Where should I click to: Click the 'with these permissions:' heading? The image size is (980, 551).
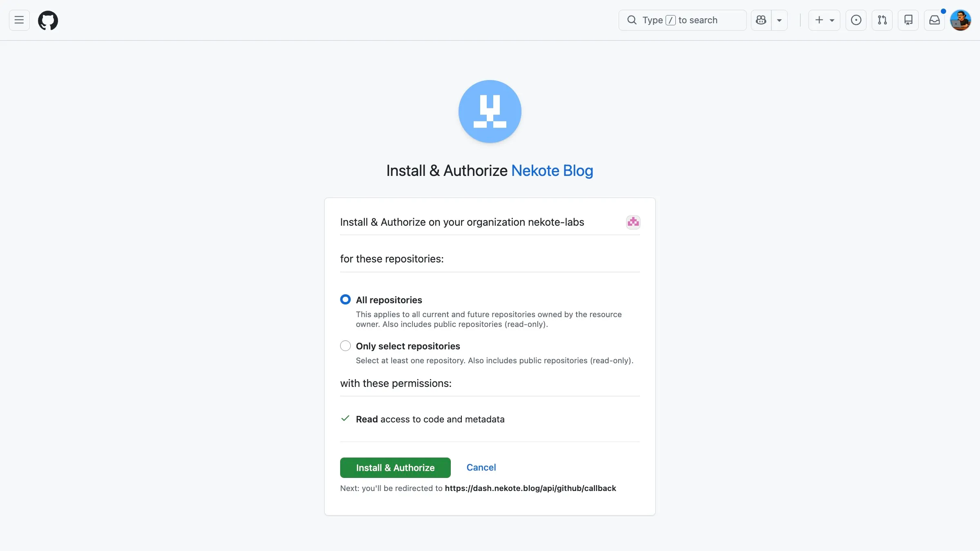pyautogui.click(x=396, y=383)
